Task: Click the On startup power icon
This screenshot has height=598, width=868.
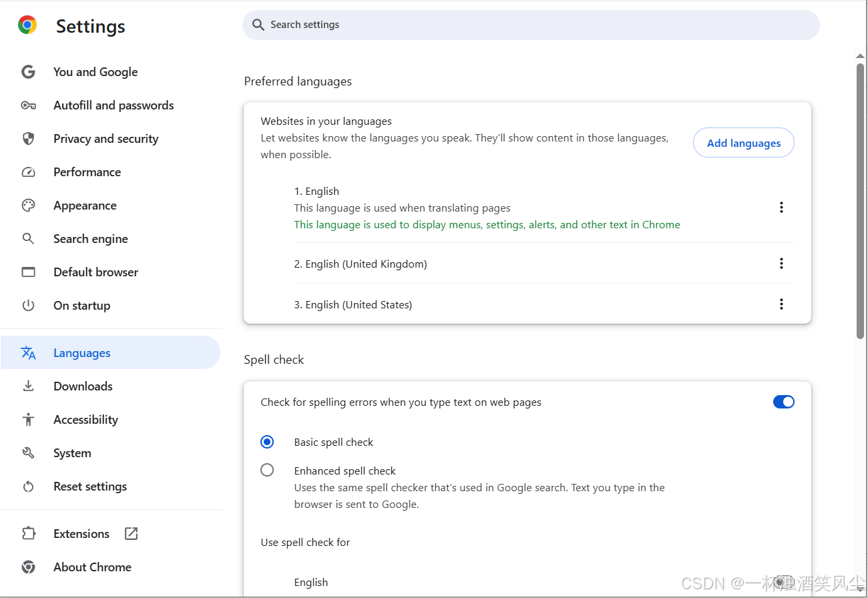Action: click(x=28, y=306)
